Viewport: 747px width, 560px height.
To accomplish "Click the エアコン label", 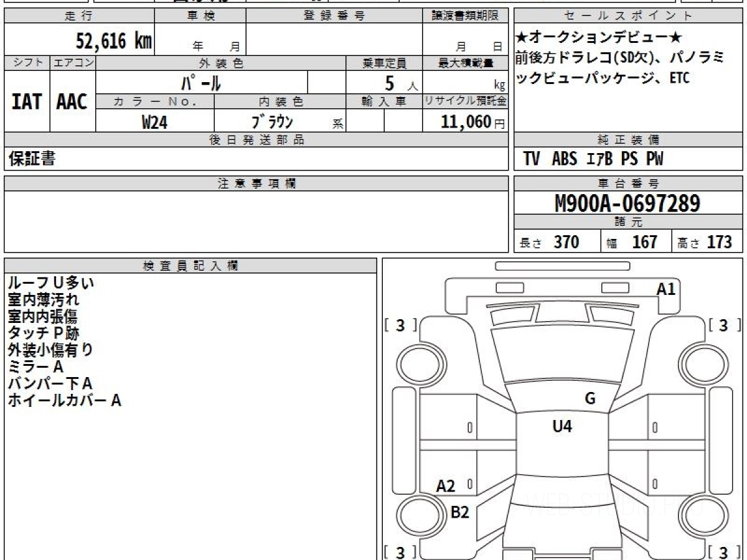I will point(73,63).
